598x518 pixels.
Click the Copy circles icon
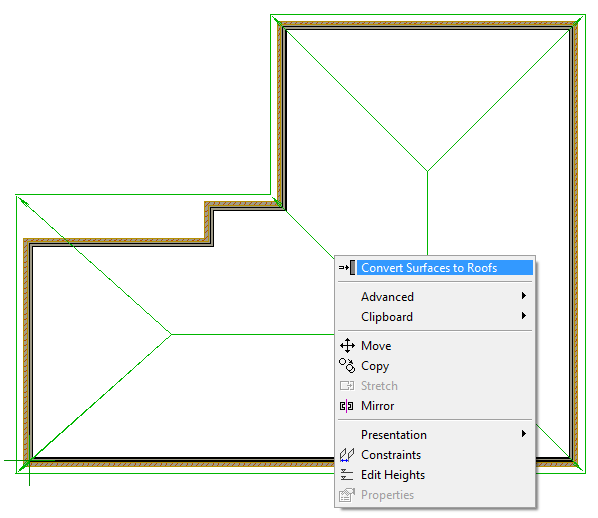(x=347, y=365)
